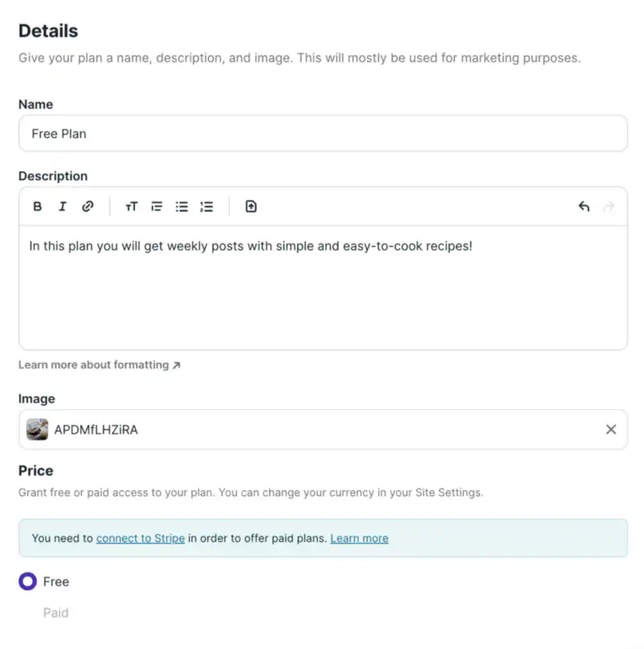
Task: Remove the APDMfLHZiRA image
Action: click(611, 430)
